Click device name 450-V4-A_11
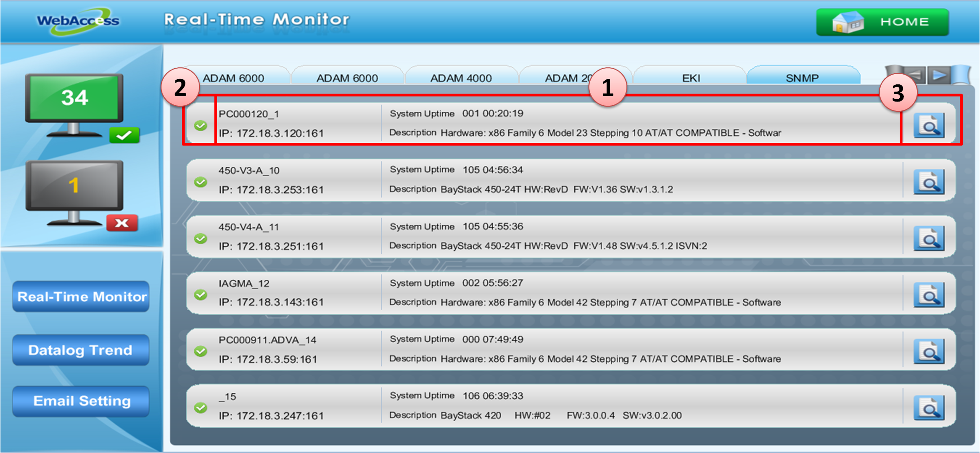This screenshot has height=453, width=980. [x=249, y=227]
